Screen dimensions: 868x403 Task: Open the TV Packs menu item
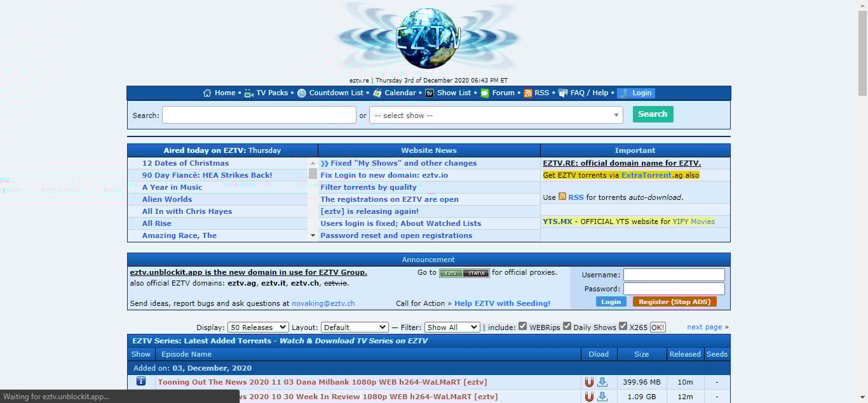point(272,93)
